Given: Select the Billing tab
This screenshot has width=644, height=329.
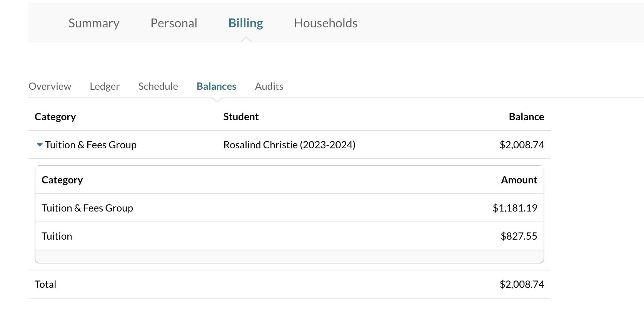Looking at the screenshot, I should [x=245, y=23].
